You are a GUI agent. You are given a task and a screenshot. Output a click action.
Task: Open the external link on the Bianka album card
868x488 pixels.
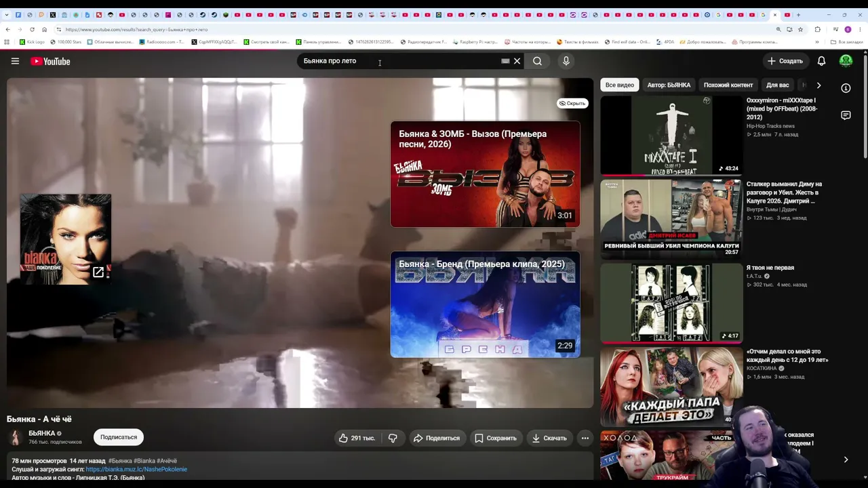point(98,272)
